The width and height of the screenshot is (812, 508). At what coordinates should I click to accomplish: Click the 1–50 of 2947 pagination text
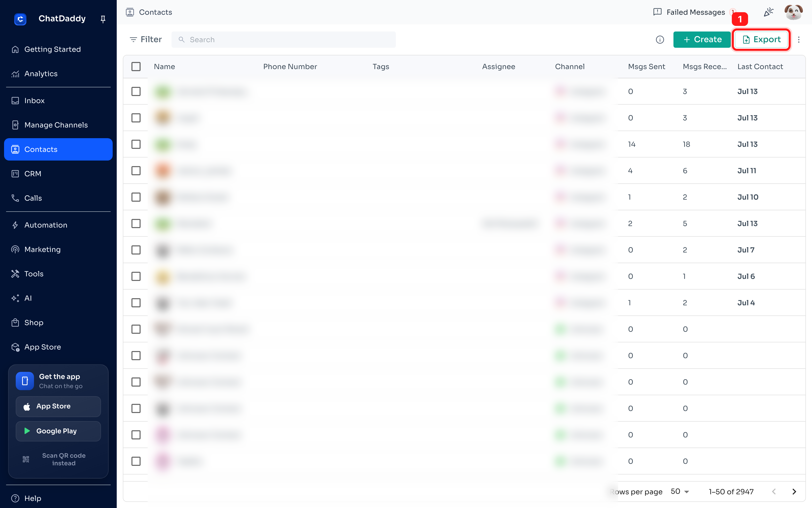pos(731,491)
